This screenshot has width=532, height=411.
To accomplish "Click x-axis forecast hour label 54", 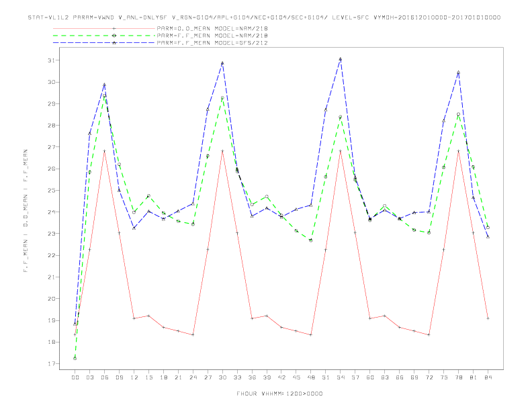I will coord(341,377).
